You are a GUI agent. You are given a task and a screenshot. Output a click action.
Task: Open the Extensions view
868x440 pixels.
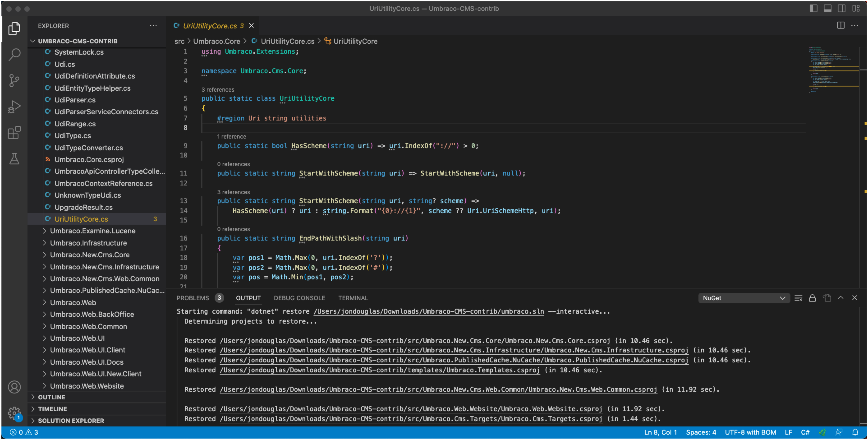[14, 132]
